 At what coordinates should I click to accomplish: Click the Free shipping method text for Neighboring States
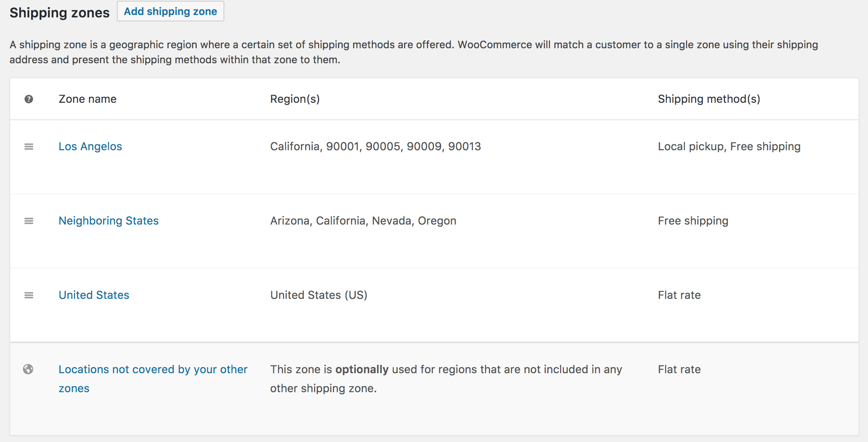point(693,221)
